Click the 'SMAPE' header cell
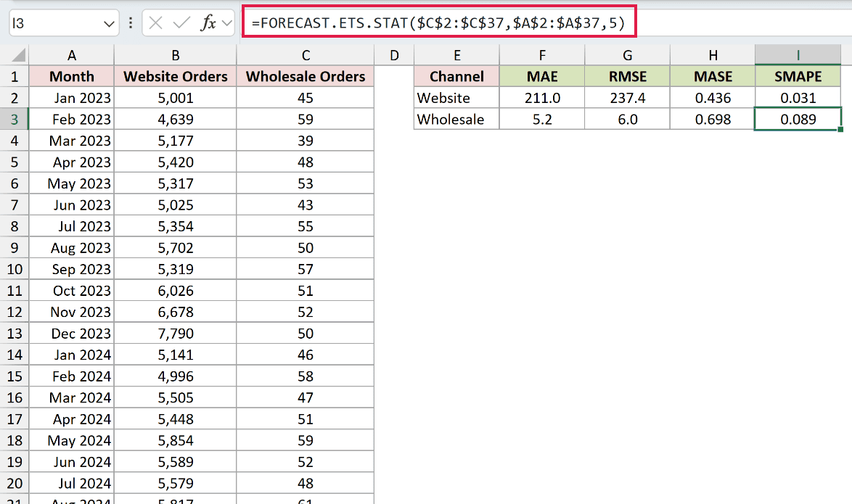852x504 pixels. coord(798,77)
